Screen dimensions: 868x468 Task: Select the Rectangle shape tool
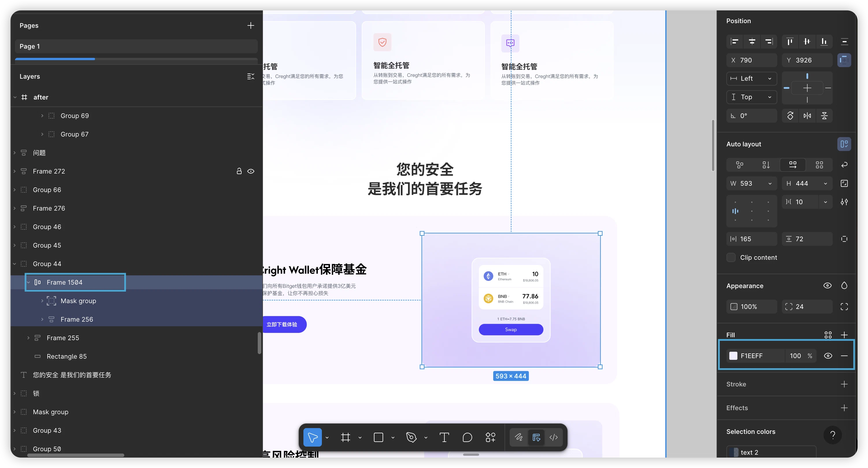(379, 437)
